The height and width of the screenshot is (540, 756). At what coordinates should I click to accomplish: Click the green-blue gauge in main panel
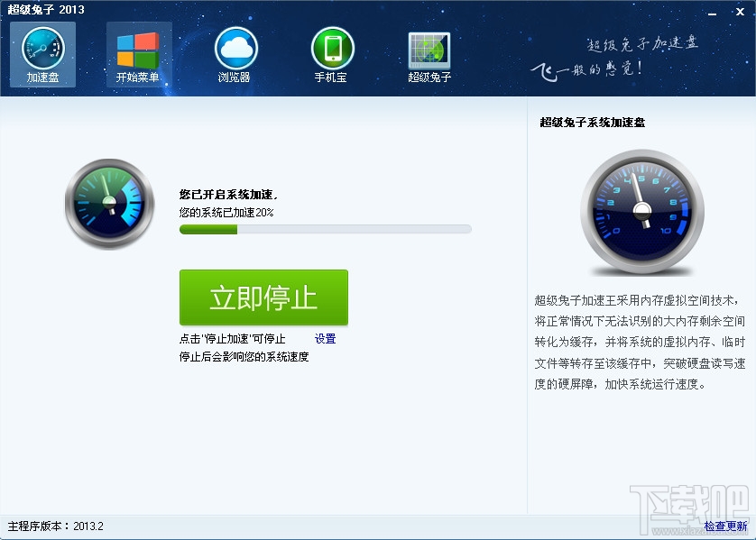pyautogui.click(x=110, y=204)
